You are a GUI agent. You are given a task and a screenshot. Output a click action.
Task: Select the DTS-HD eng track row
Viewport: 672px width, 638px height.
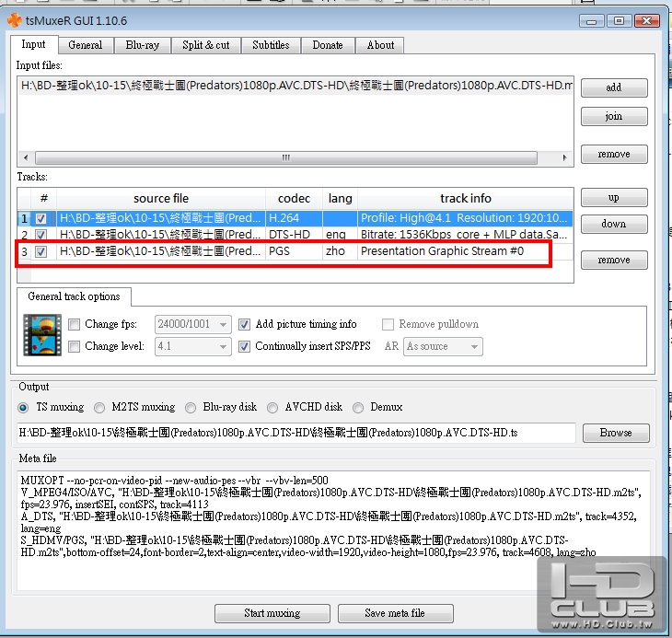pos(295,235)
